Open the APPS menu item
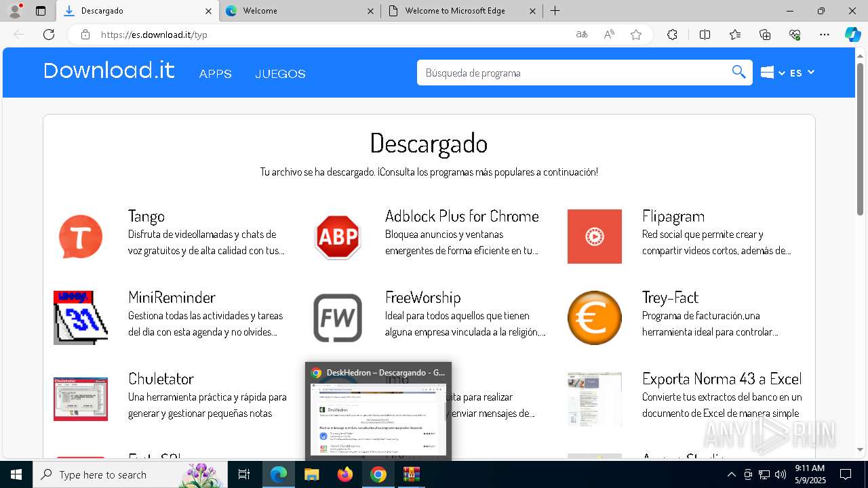The image size is (868, 488). [216, 74]
